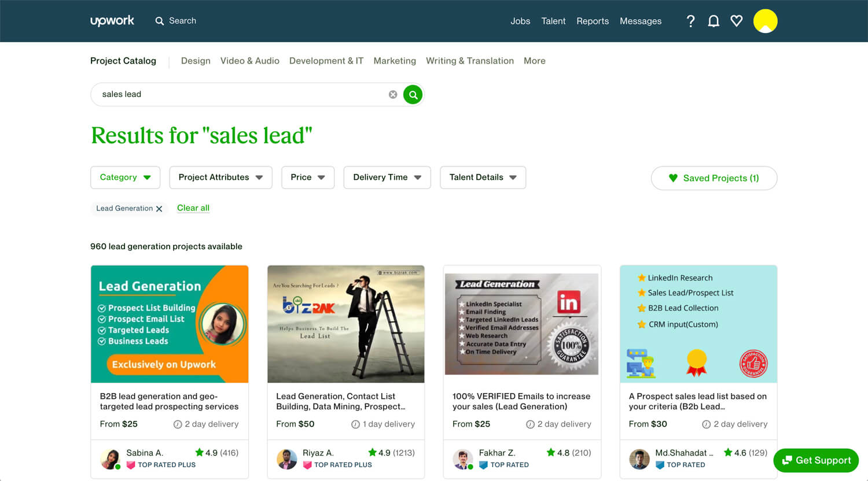Image resolution: width=868 pixels, height=481 pixels.
Task: Click 'From $50' price text
Action: (x=295, y=424)
